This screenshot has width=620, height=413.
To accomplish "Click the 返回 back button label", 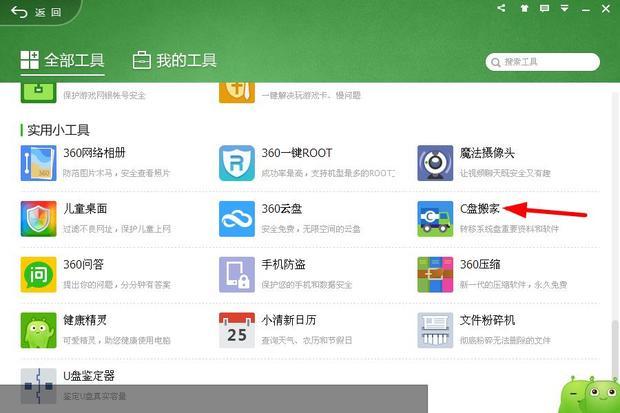I will 48,12.
